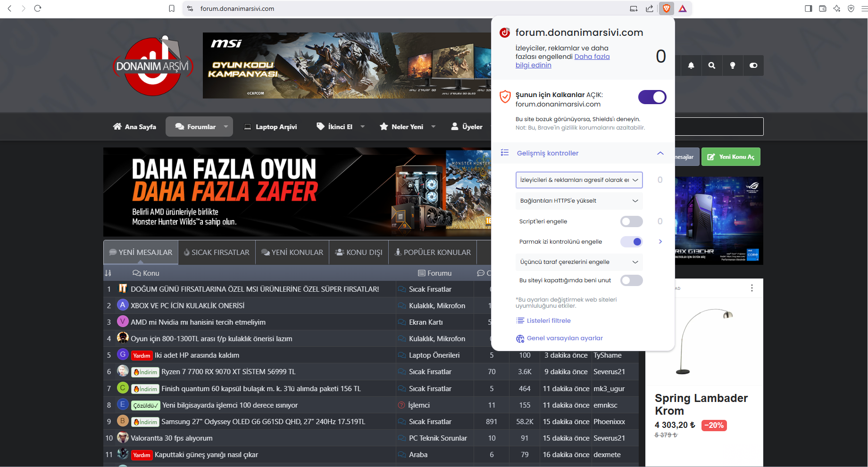The image size is (868, 467).
Task: Expand the Forumlar menu dropdown arrow
Action: (226, 126)
